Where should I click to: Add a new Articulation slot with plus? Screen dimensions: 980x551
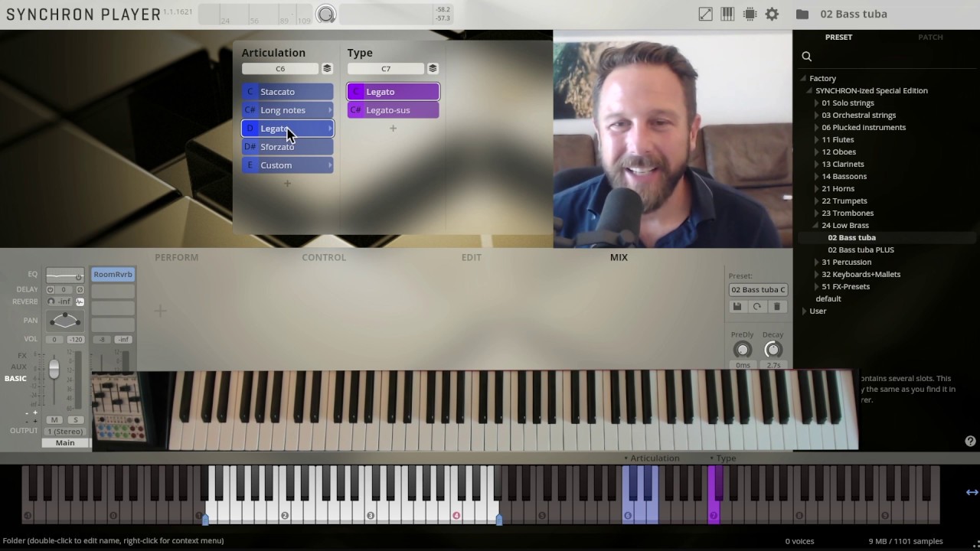[287, 184]
